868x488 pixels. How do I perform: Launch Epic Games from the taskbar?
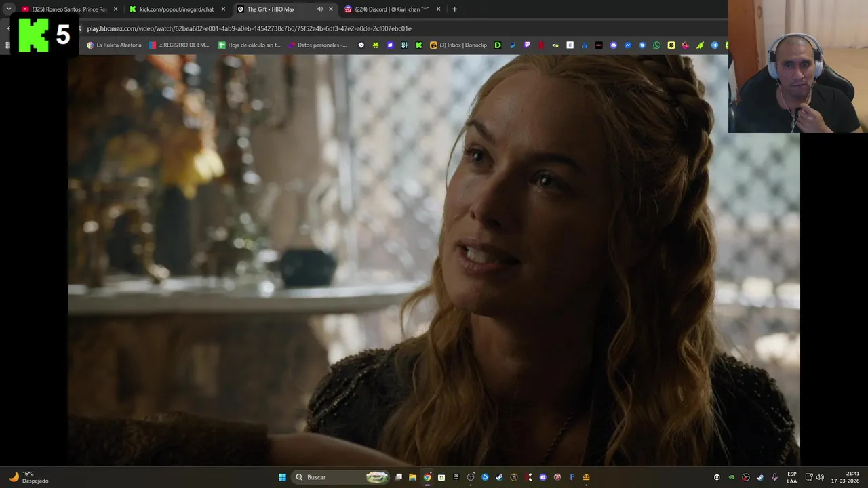coord(456,477)
